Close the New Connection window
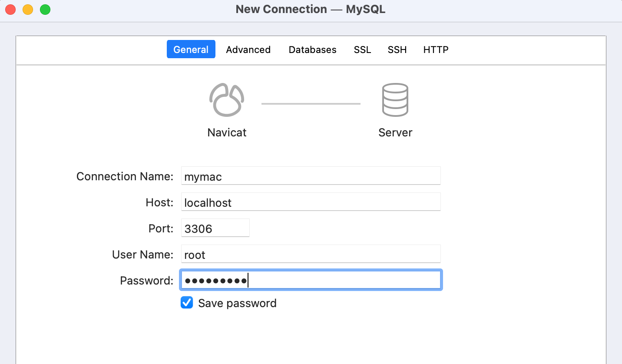The image size is (622, 364). click(10, 10)
